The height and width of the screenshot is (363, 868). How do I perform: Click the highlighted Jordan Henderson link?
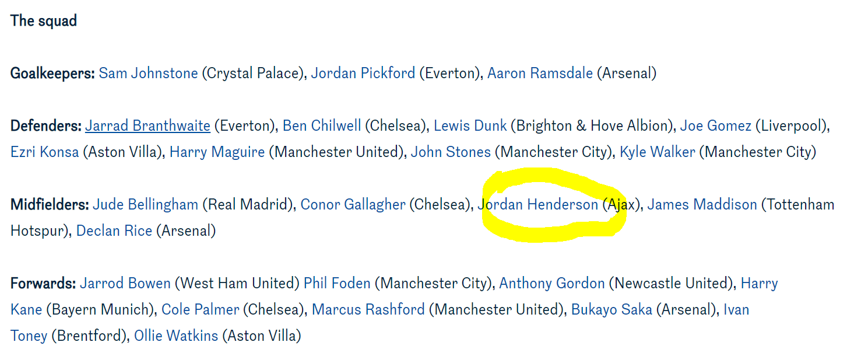(x=538, y=205)
